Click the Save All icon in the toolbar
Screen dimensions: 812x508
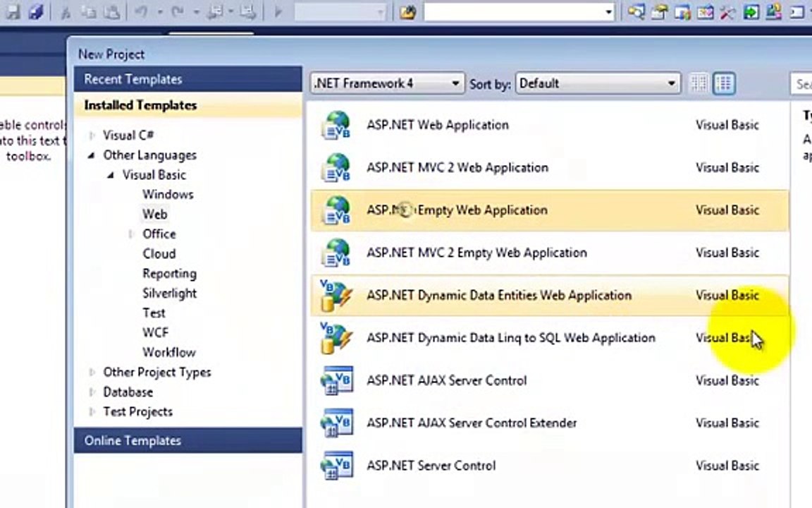point(36,11)
